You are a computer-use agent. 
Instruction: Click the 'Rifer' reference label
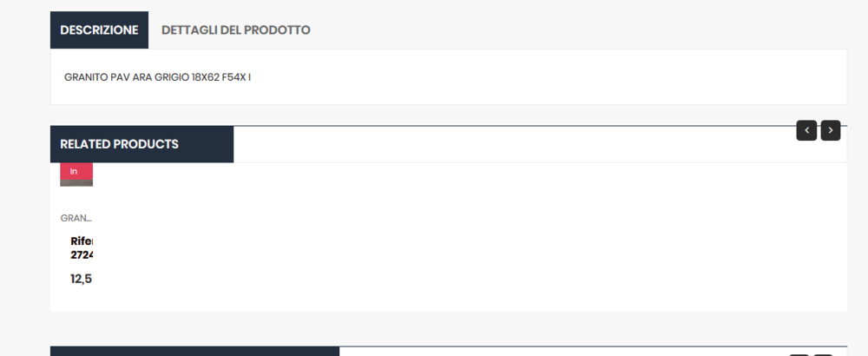pos(82,241)
